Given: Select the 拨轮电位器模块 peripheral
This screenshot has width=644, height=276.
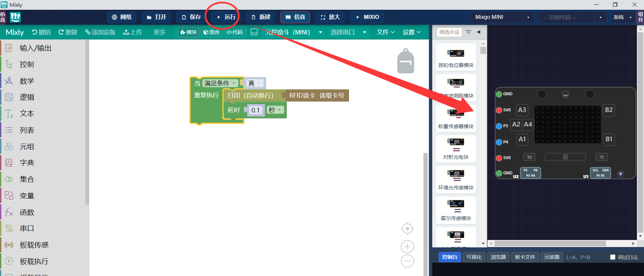Looking at the screenshot, I should pyautogui.click(x=456, y=57).
